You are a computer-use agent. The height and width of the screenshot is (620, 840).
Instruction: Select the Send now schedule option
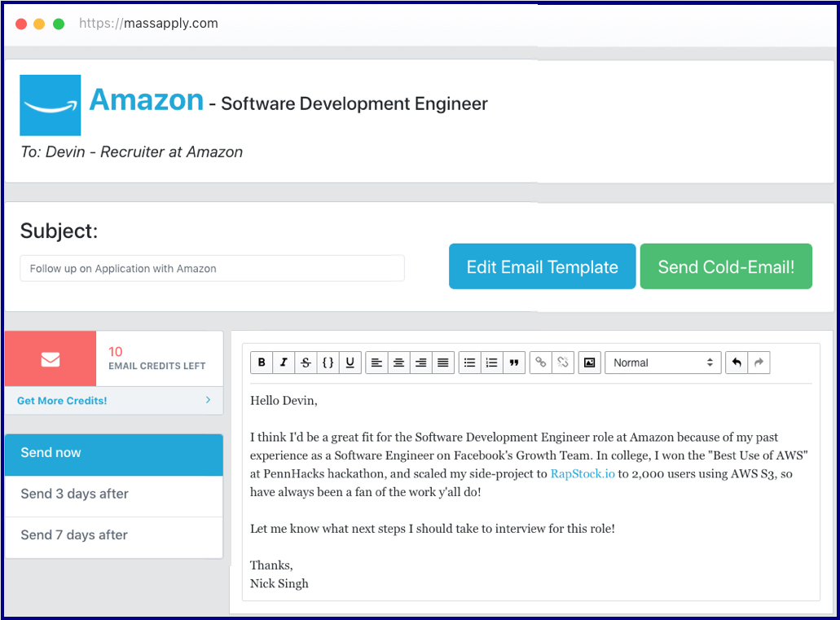(x=113, y=455)
